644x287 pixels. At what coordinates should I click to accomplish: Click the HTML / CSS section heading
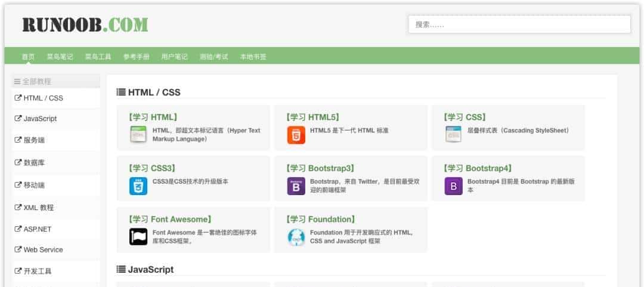click(154, 92)
